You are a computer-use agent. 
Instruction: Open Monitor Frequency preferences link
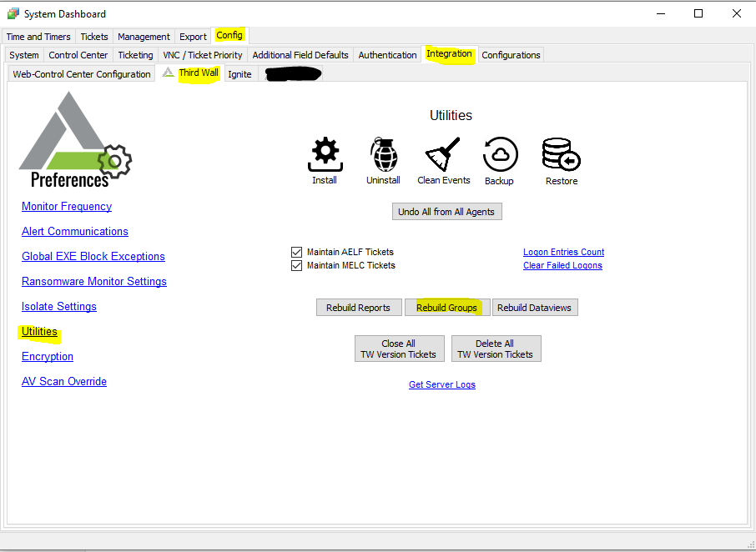[x=67, y=206]
